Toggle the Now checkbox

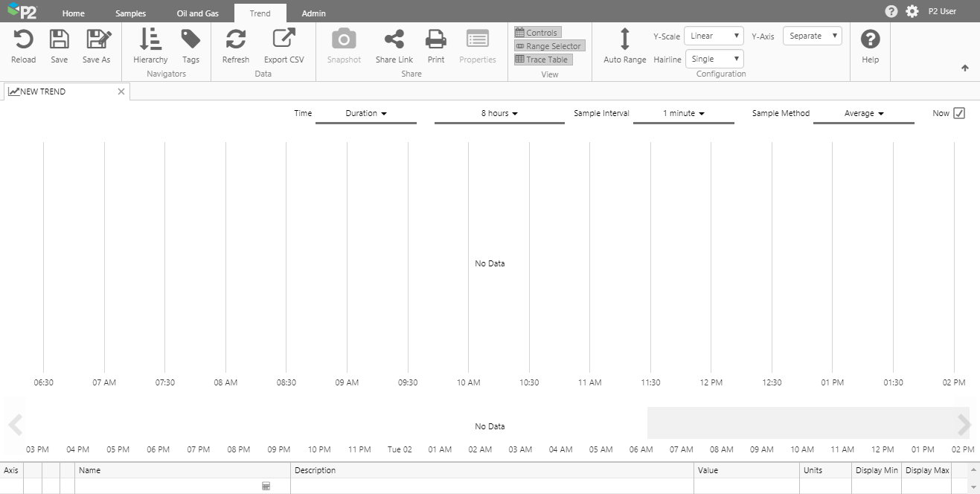[959, 113]
